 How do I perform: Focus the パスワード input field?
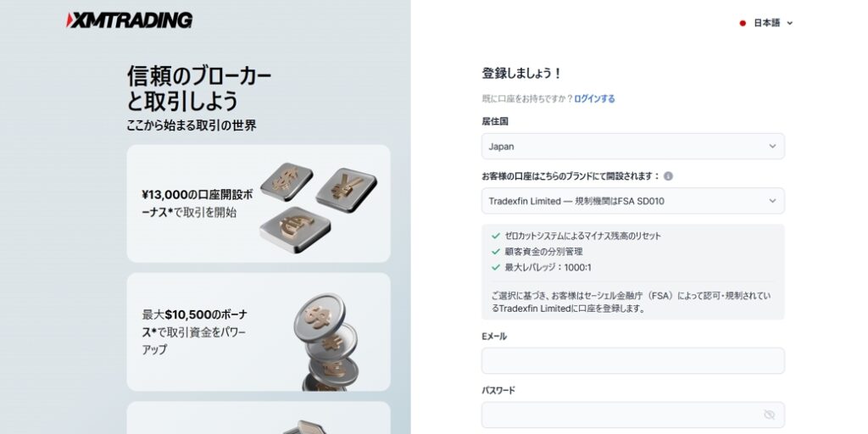click(632, 415)
